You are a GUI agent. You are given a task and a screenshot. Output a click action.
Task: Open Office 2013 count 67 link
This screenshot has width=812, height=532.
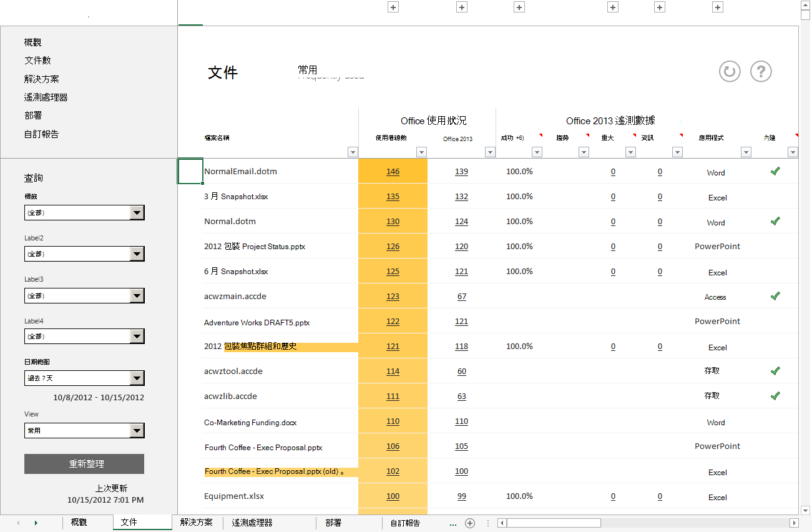[462, 297]
